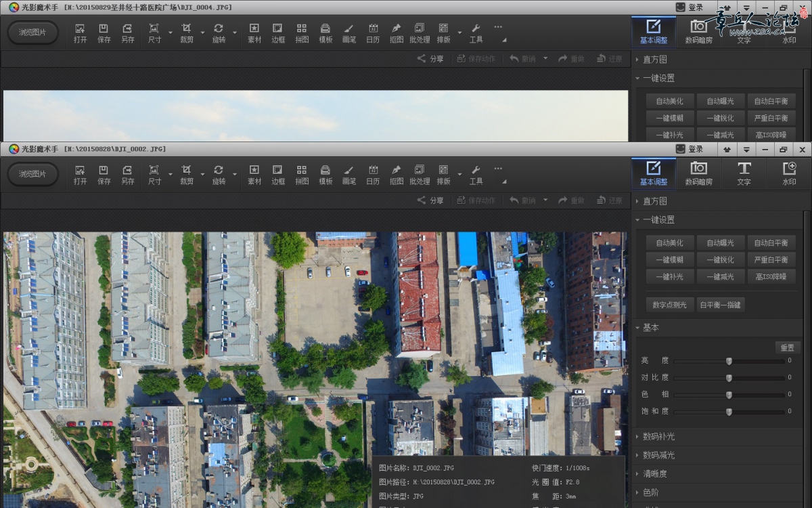Image resolution: width=812 pixels, height=508 pixels.
Task: Click 另存 icon in DJI_0002 window toolbar
Action: [x=127, y=174]
